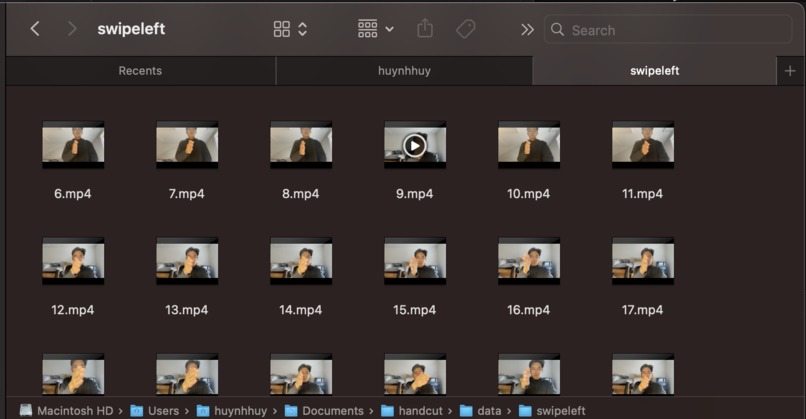Screen dimensions: 806x419
Task: Click the 7.mp4 file name
Action: tap(187, 194)
